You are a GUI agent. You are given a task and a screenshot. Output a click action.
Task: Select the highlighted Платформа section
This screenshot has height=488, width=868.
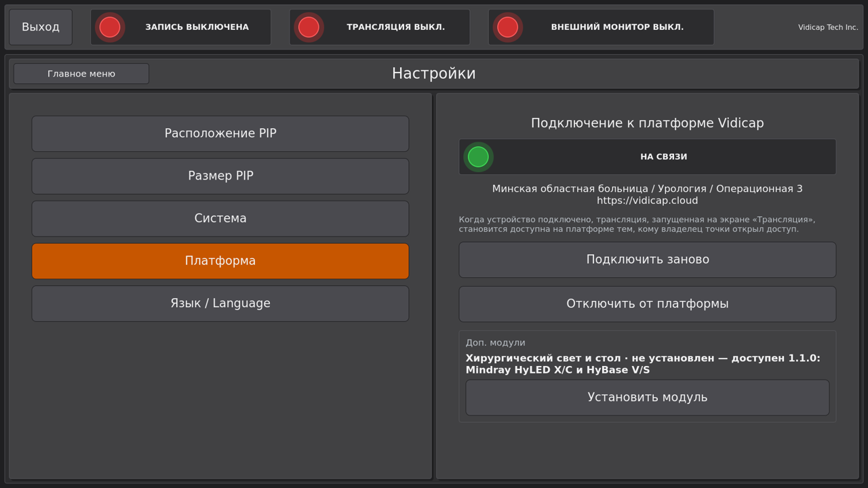(x=220, y=261)
